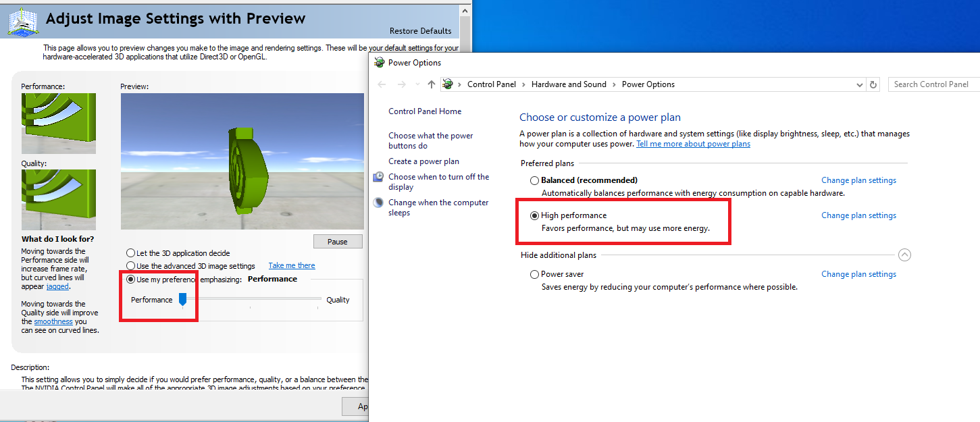Choose the Balanced (recommended) power plan
980x422 pixels.
point(535,180)
